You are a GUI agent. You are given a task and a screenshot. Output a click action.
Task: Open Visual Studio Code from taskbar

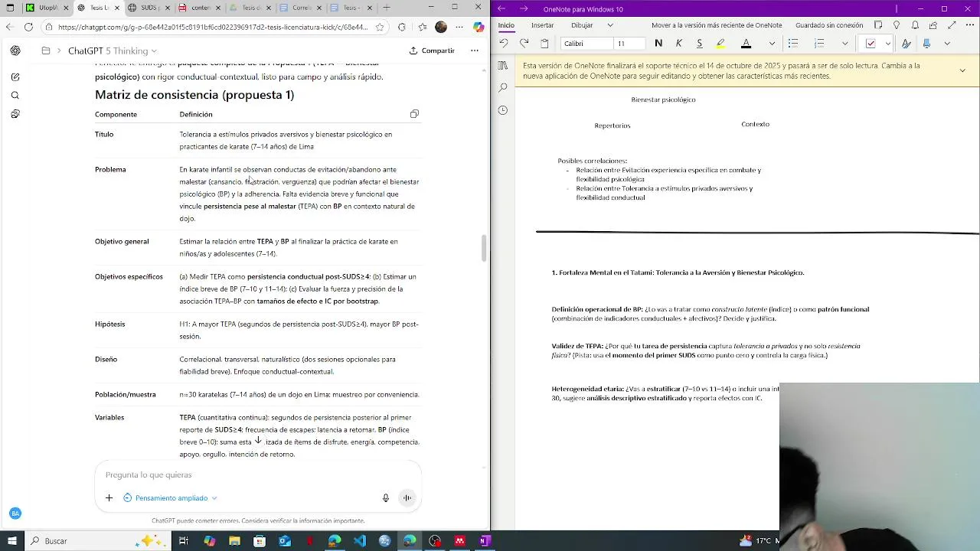[360, 541]
